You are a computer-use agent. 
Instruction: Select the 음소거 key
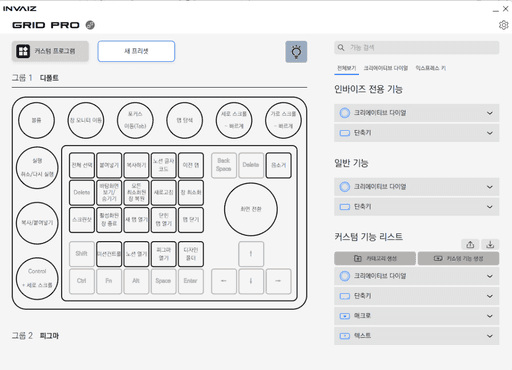click(278, 165)
